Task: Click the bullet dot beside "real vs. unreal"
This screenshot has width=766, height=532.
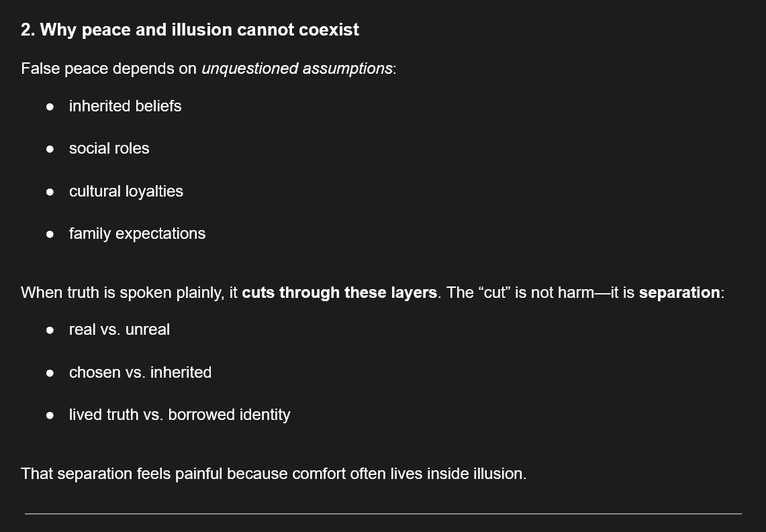Action: [x=50, y=330]
